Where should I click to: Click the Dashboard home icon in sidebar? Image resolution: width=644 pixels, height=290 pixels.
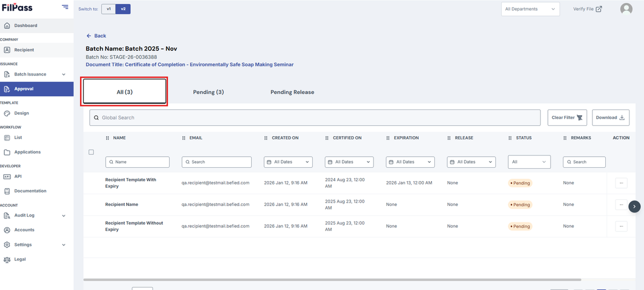pos(7,26)
